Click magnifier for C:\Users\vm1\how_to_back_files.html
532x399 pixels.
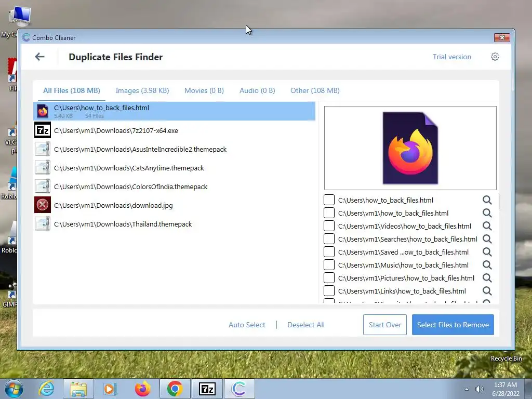tap(487, 213)
